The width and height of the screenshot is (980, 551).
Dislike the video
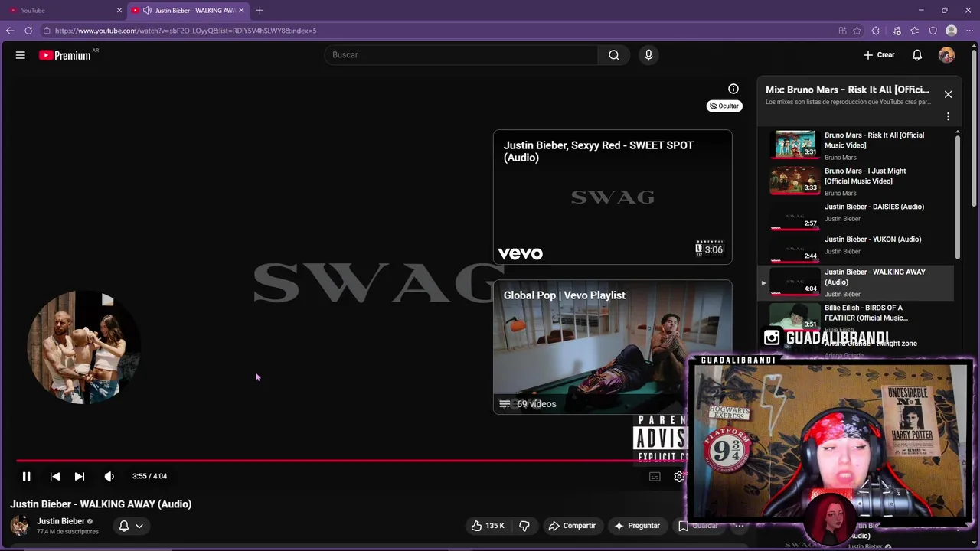(x=524, y=526)
